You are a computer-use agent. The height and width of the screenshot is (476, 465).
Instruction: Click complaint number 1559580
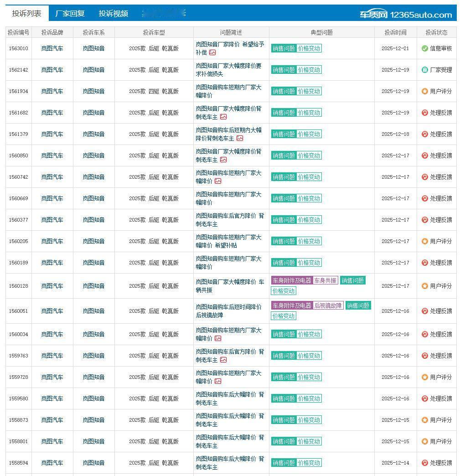click(x=19, y=398)
